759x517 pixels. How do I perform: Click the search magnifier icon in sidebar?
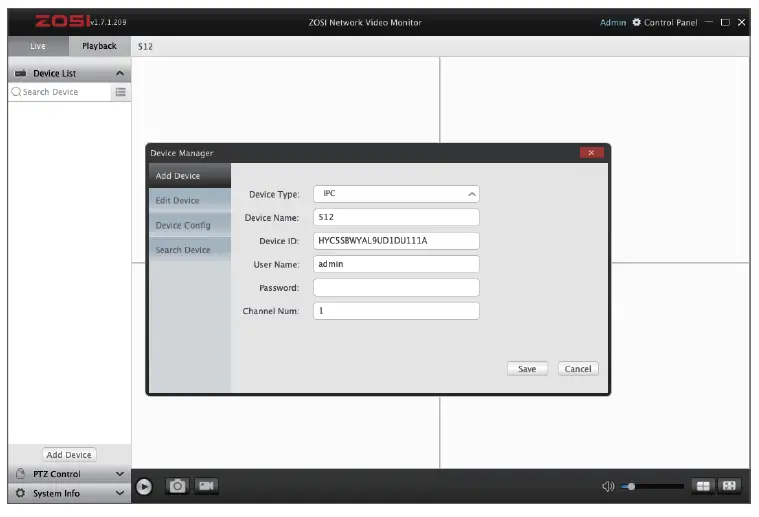(x=16, y=91)
